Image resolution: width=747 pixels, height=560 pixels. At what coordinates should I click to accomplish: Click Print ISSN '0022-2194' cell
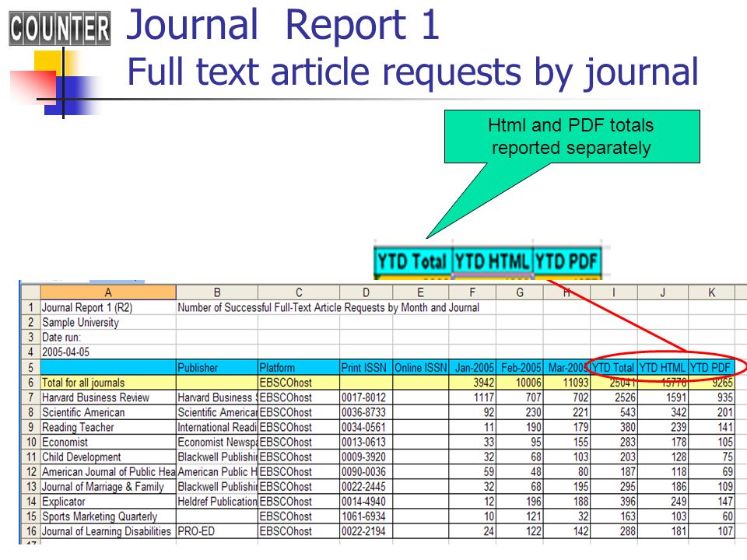[x=366, y=530]
